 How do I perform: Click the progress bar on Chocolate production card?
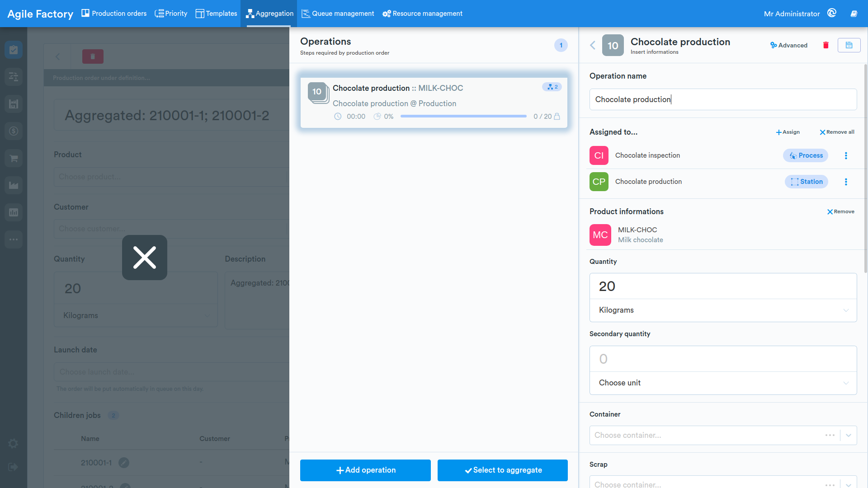point(463,117)
